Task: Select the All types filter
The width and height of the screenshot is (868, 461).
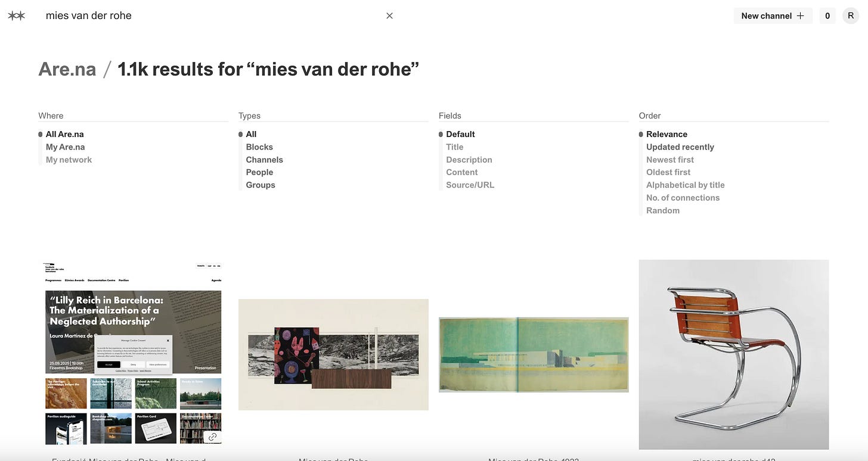Action: (x=251, y=134)
